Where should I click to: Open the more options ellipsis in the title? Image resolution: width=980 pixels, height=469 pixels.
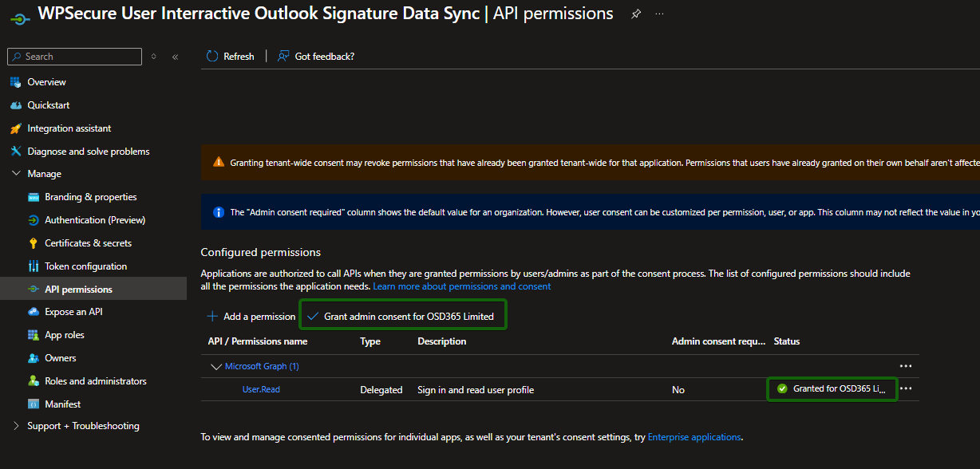click(659, 14)
